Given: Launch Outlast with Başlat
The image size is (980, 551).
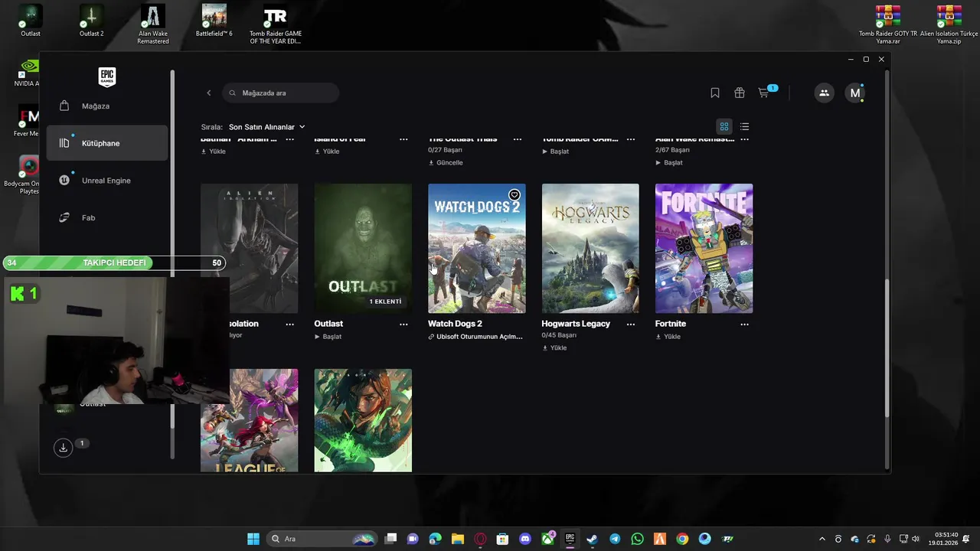Looking at the screenshot, I should click(x=328, y=337).
